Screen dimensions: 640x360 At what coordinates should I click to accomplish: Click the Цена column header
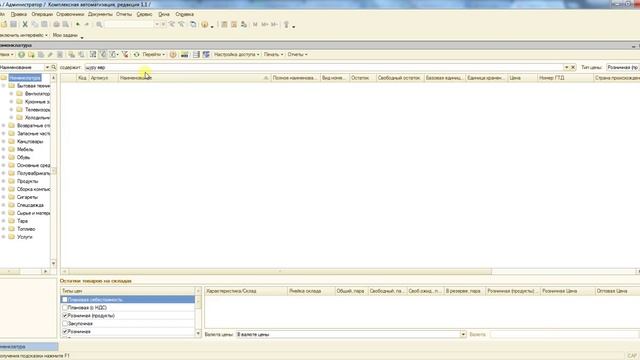[x=522, y=78]
